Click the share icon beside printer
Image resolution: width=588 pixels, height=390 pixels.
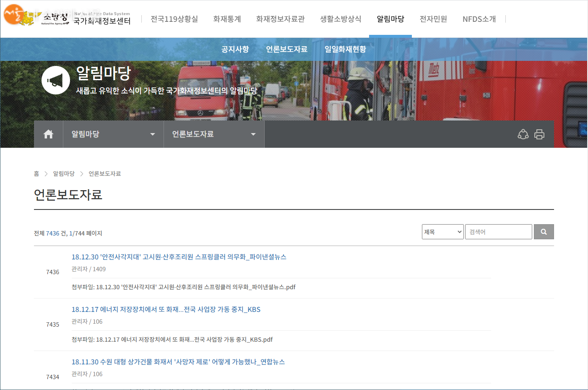point(523,134)
